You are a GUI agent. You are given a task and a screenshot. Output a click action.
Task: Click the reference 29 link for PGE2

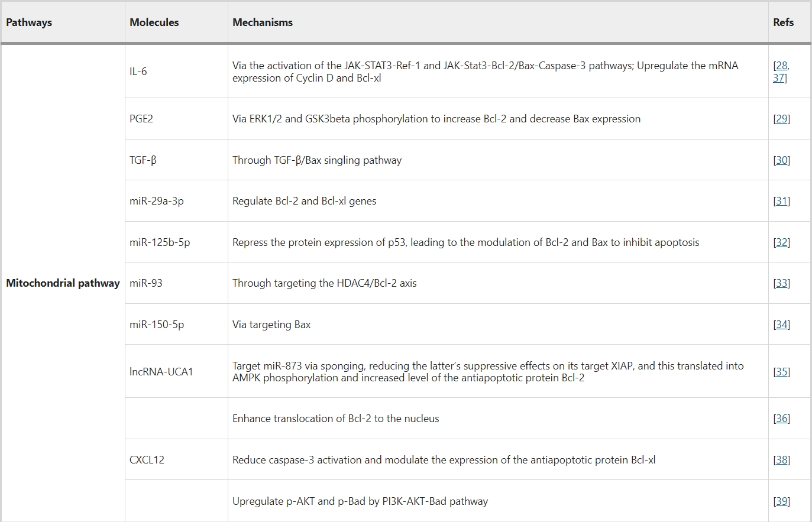(781, 119)
